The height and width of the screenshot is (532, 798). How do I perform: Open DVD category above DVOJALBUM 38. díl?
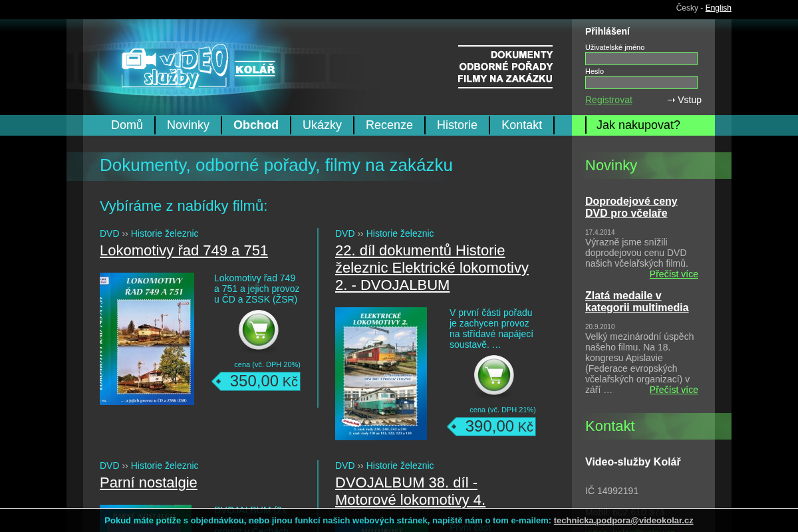pos(344,465)
